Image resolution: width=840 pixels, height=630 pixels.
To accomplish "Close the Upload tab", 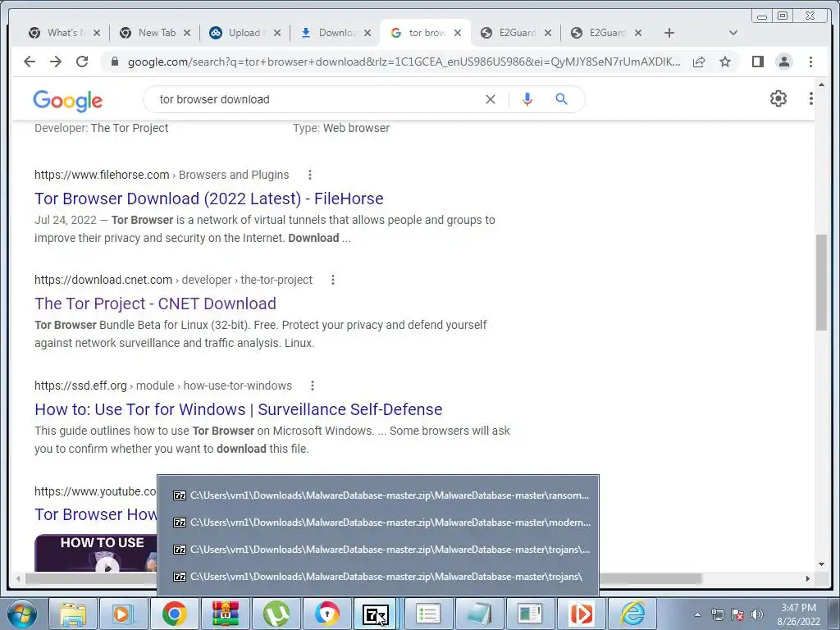I will [x=277, y=33].
